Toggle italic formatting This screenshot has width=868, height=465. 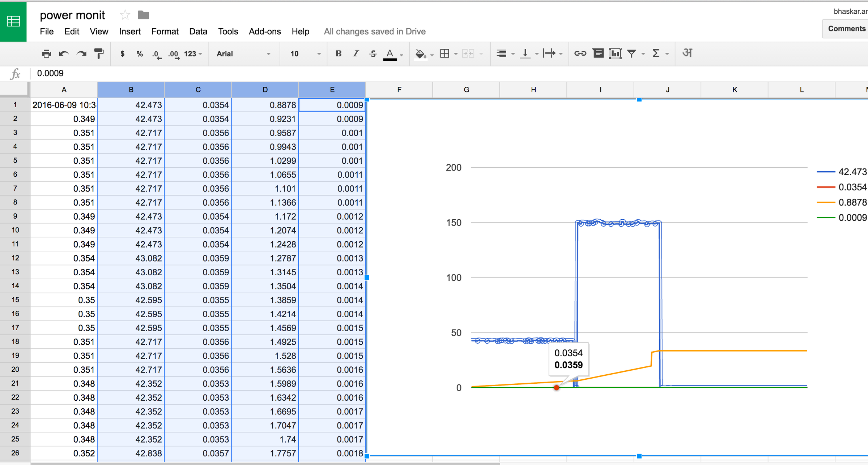pyautogui.click(x=356, y=53)
